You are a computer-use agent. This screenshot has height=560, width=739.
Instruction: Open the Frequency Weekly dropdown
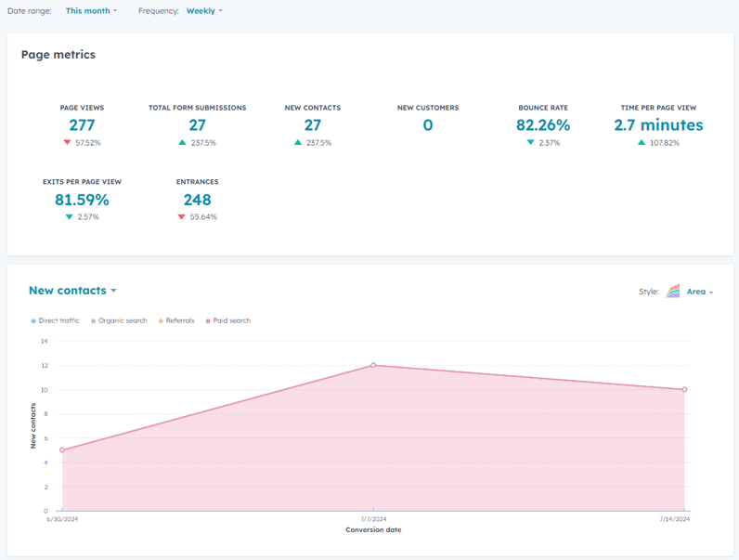204,11
